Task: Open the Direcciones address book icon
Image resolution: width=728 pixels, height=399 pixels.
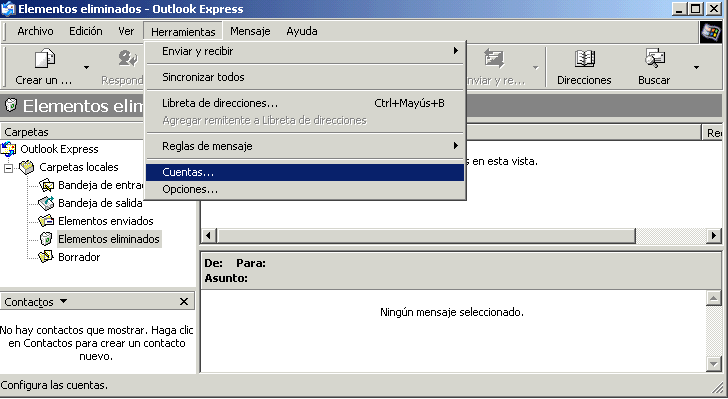Action: click(x=584, y=59)
